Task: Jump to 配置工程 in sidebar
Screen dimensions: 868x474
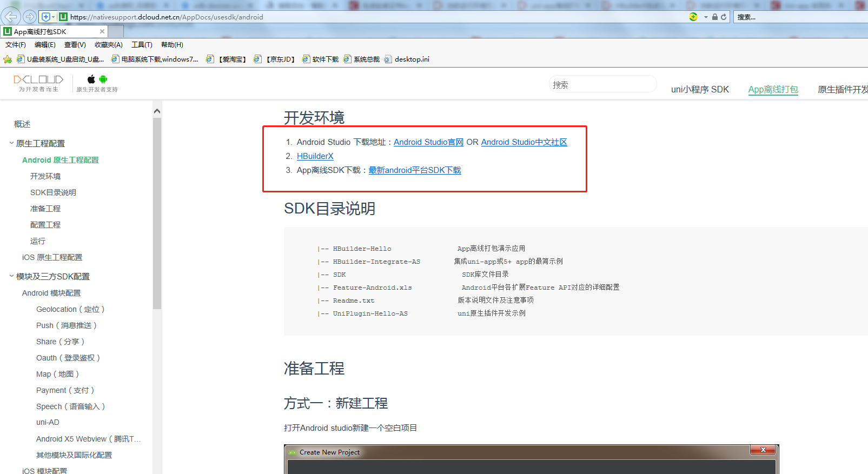Action: [x=45, y=225]
